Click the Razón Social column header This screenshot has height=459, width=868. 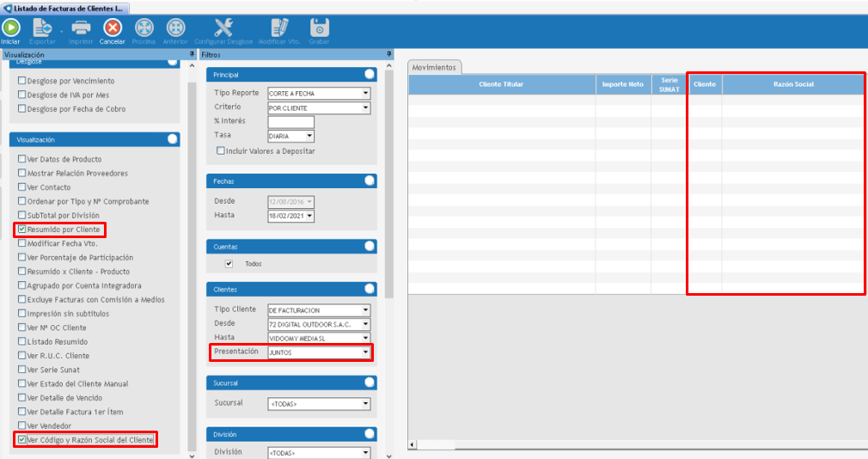(792, 84)
